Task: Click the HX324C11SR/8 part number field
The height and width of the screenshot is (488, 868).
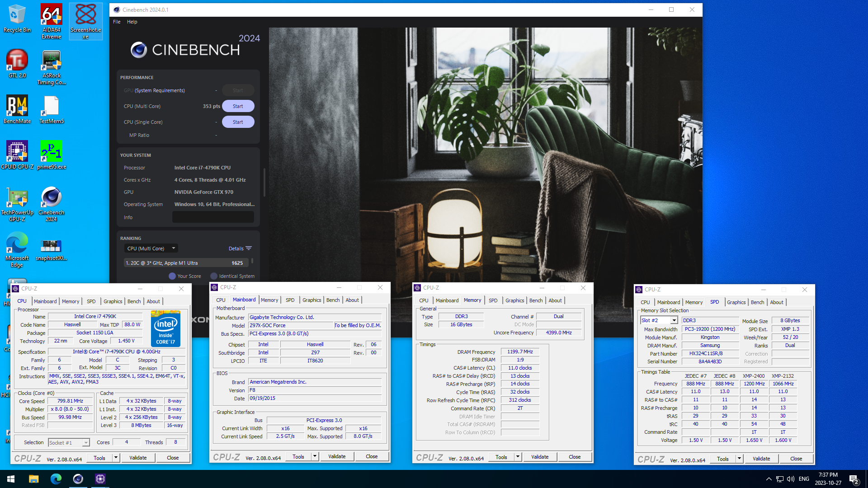Action: [x=710, y=353]
